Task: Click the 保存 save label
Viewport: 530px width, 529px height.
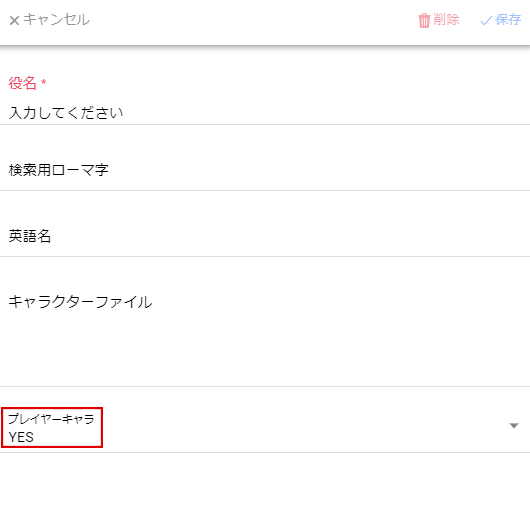Action: click(508, 20)
